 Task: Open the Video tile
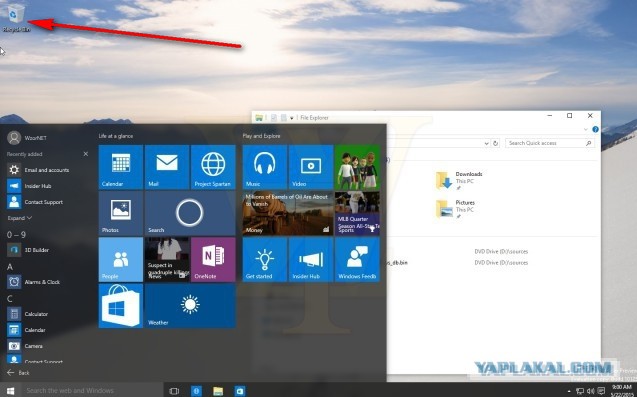(311, 167)
